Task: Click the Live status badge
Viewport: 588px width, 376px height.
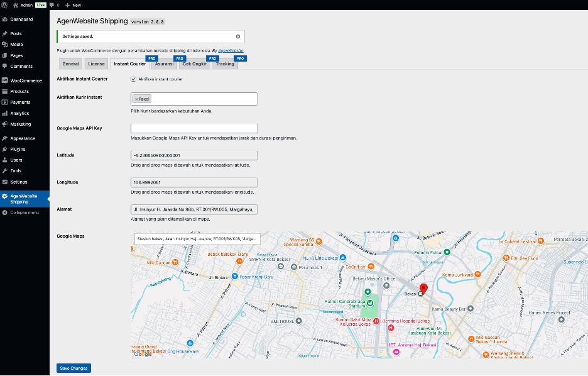Action: point(40,5)
